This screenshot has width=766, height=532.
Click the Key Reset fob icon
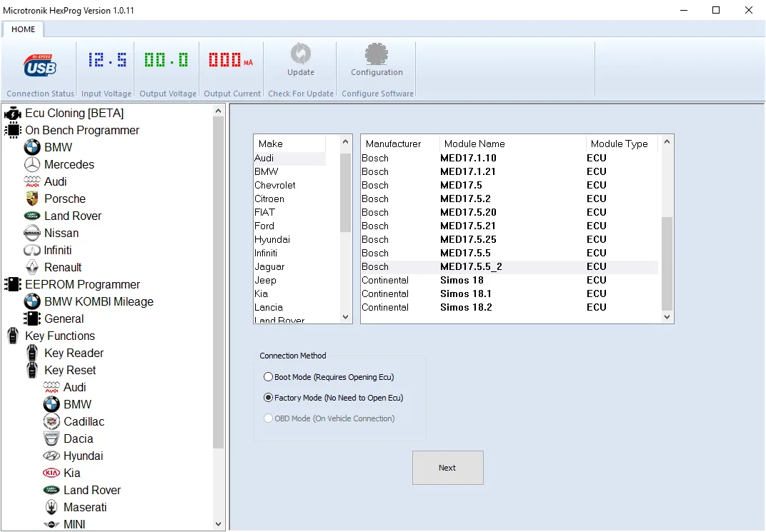pos(32,370)
